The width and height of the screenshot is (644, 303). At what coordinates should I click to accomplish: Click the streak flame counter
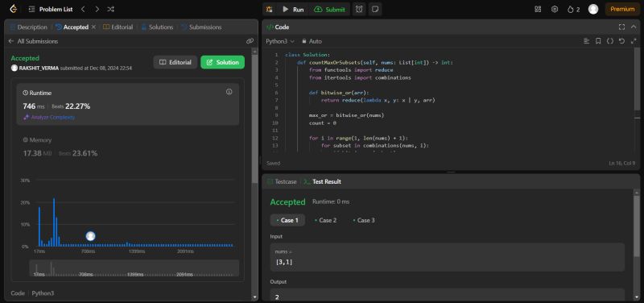573,9
